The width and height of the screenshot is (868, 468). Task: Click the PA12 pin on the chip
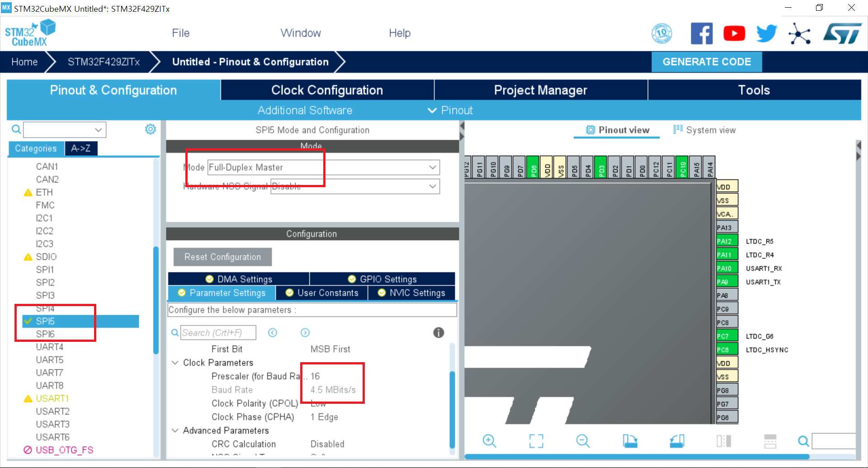coord(727,241)
